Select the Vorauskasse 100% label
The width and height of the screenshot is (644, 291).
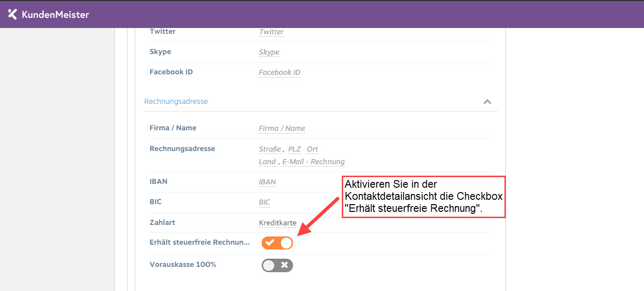tap(183, 264)
